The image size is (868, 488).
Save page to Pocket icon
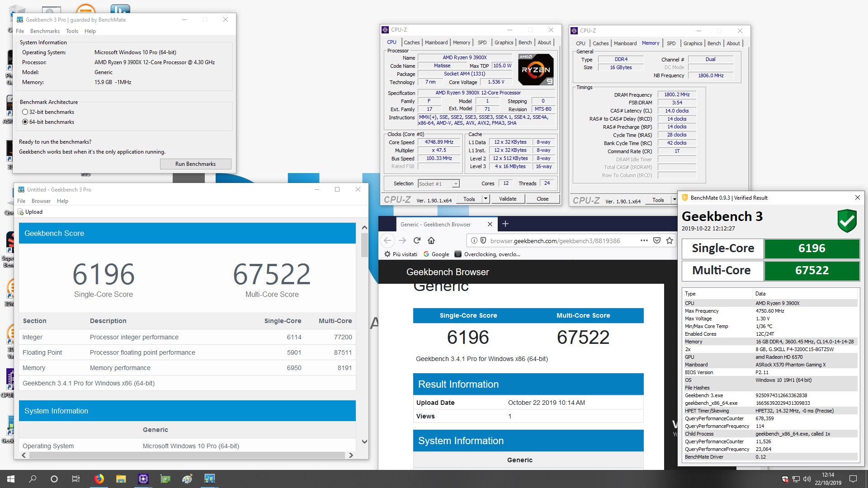tap(657, 240)
